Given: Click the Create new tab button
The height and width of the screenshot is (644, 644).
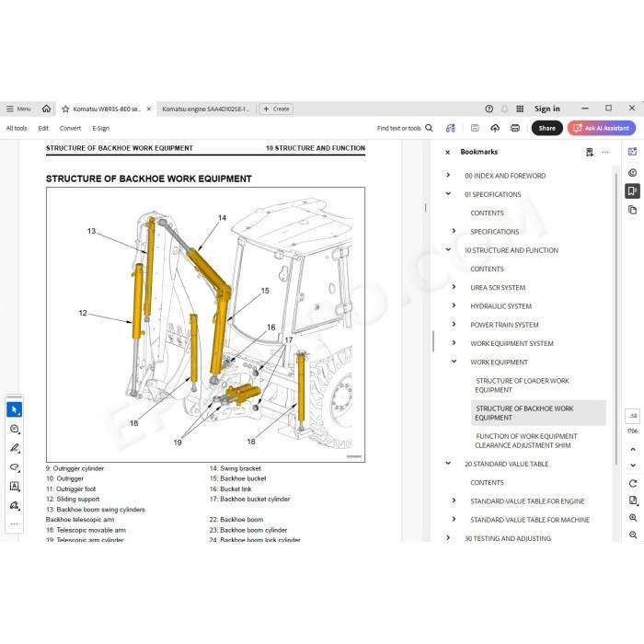Looking at the screenshot, I should tap(276, 109).
